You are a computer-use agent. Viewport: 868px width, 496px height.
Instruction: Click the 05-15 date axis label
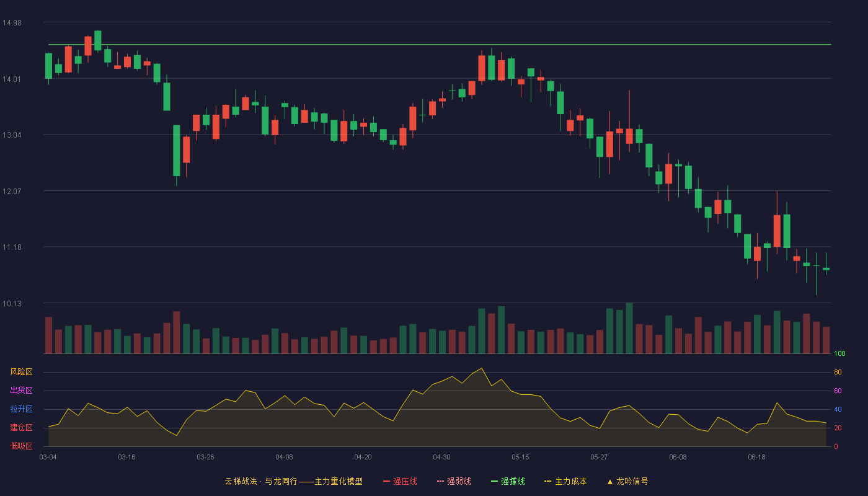[520, 457]
